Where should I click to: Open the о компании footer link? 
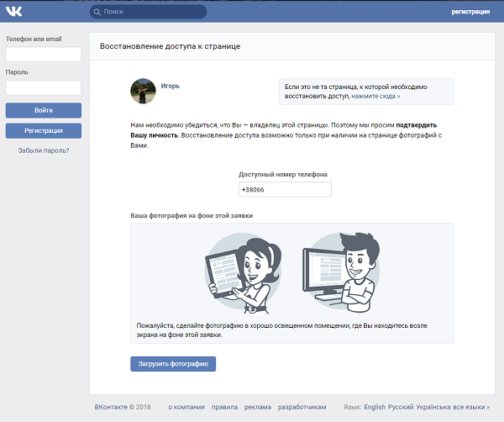(186, 407)
